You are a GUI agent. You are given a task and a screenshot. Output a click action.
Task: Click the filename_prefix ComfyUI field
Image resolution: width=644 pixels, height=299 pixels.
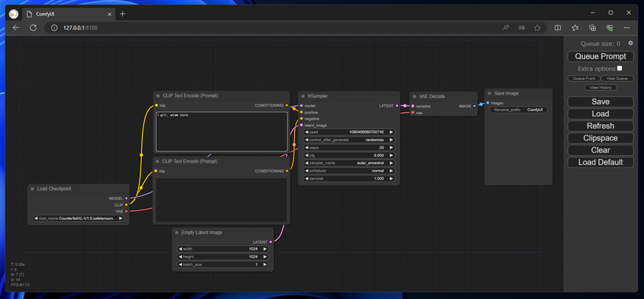tap(519, 110)
